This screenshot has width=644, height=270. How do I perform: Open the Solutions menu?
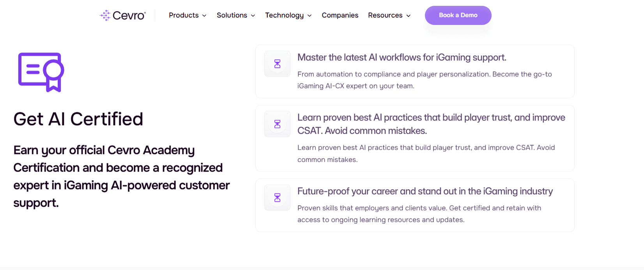pyautogui.click(x=236, y=15)
